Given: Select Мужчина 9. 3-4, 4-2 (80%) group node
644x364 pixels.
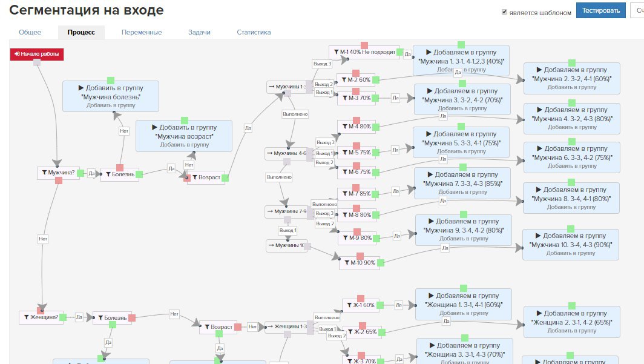Looking at the screenshot, I should click(464, 230).
